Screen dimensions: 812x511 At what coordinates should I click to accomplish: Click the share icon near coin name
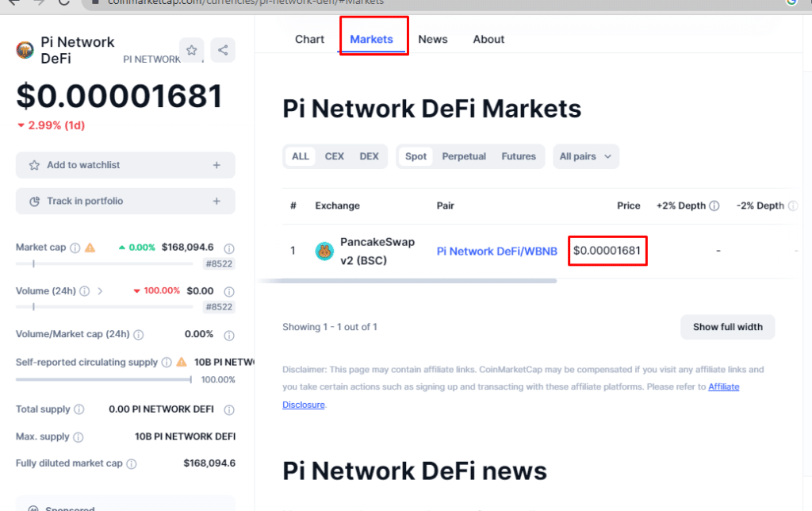click(223, 50)
